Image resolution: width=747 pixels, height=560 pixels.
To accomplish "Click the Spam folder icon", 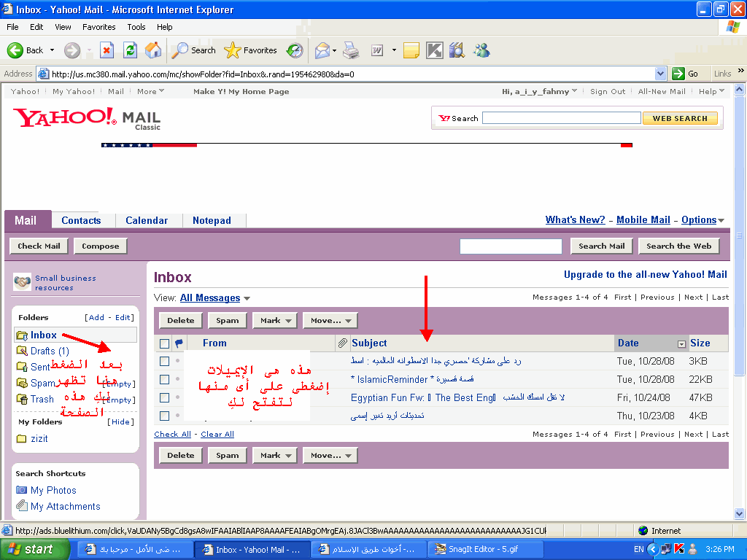I will [22, 383].
